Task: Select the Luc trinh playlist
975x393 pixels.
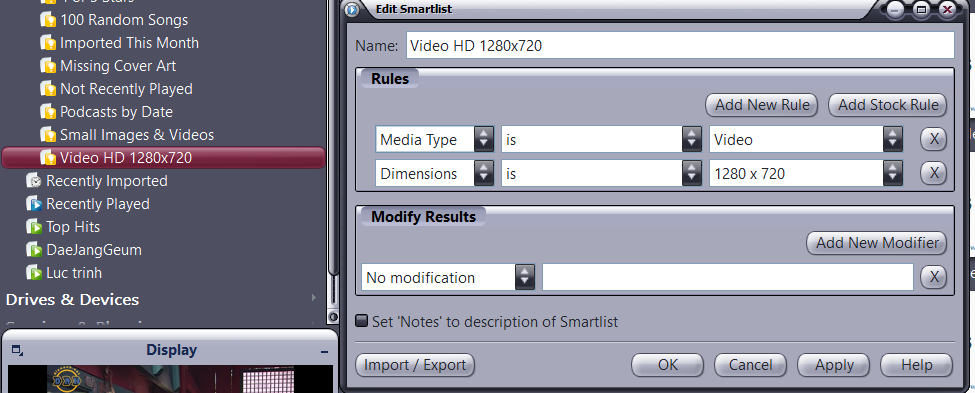Action: click(74, 273)
